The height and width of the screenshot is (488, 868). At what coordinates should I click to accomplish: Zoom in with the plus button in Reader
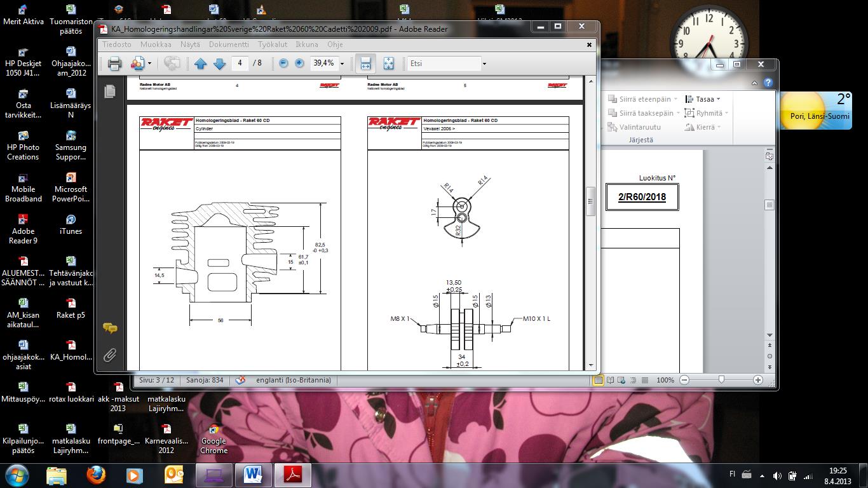299,64
